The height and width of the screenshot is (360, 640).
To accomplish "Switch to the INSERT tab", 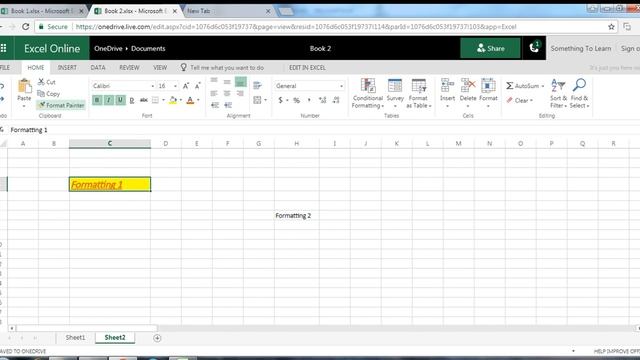I will (x=67, y=68).
